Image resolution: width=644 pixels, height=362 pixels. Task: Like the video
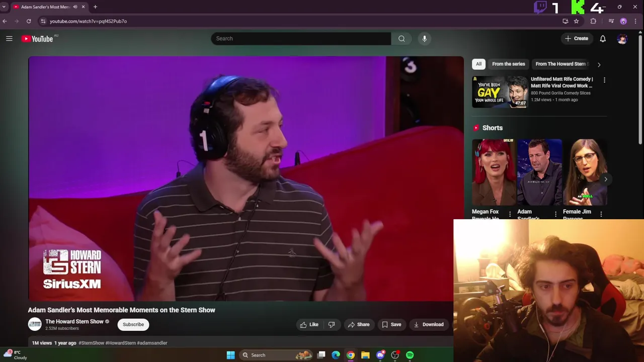309,324
